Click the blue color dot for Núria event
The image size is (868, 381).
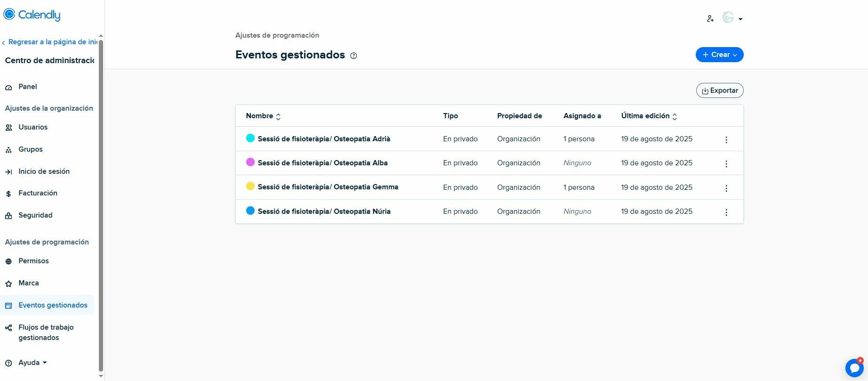pyautogui.click(x=250, y=211)
